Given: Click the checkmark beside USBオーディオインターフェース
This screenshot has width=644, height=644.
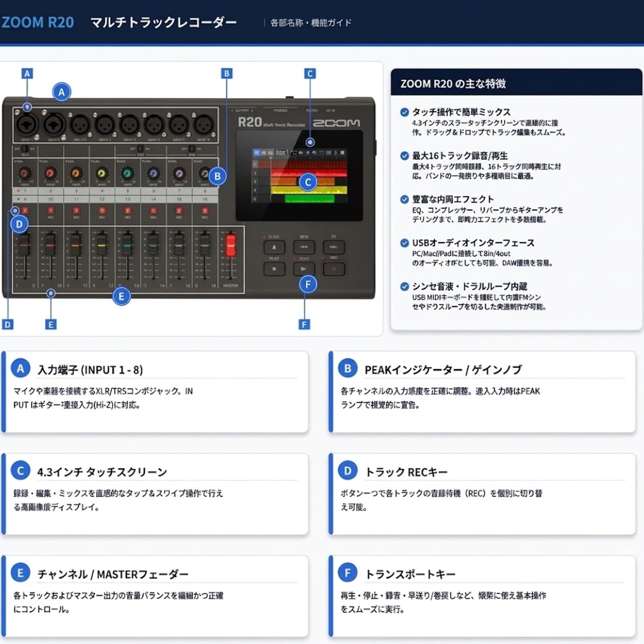Looking at the screenshot, I should point(404,243).
